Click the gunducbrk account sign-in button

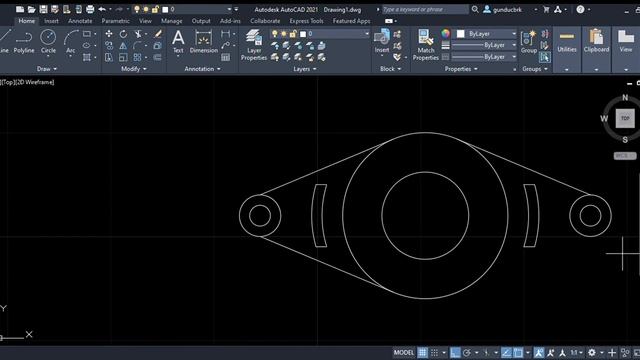pos(503,9)
